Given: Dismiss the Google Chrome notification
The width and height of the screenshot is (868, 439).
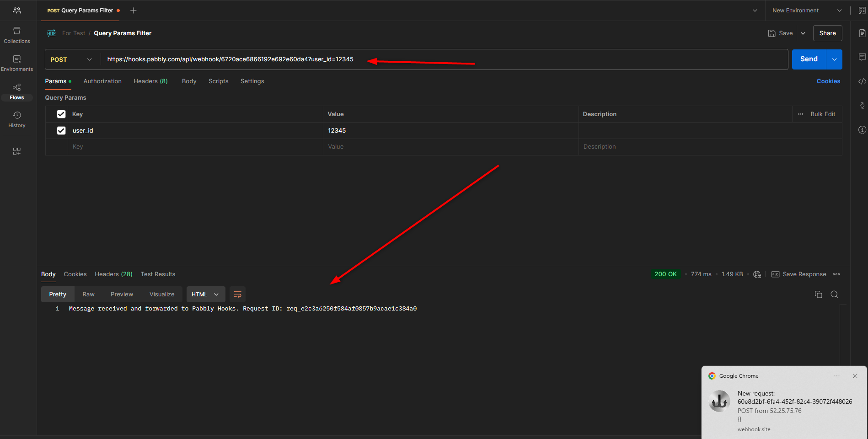Looking at the screenshot, I should coord(855,376).
